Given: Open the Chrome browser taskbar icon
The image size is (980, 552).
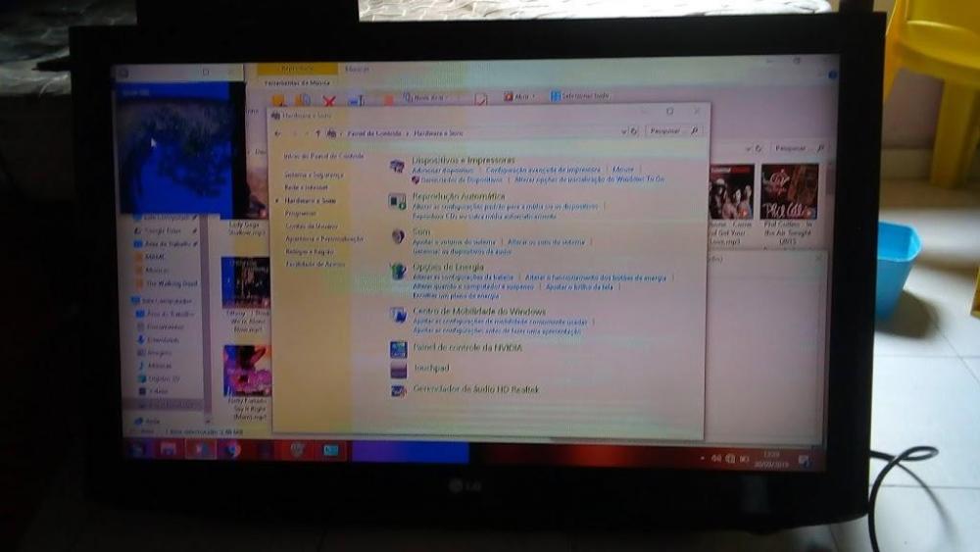Looking at the screenshot, I should pos(232,449).
